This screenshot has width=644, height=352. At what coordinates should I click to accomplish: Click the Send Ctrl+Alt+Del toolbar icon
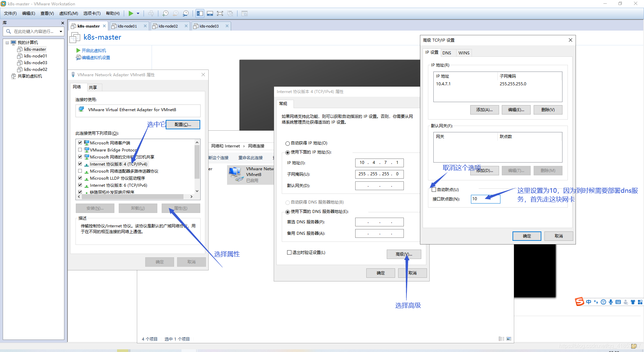coord(151,13)
